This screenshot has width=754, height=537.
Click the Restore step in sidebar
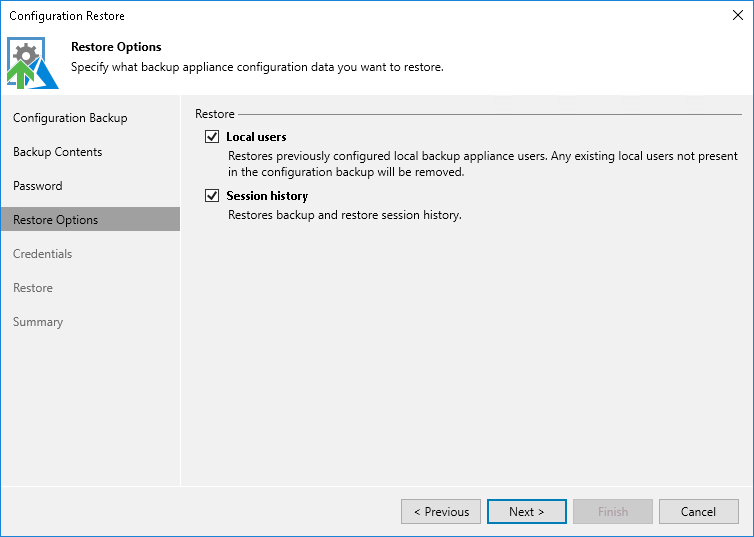tap(33, 288)
